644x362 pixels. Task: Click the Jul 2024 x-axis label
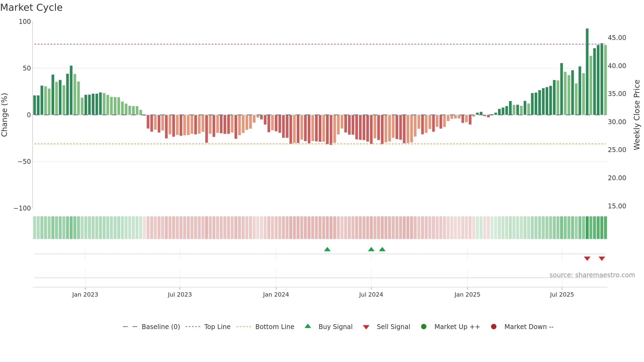click(371, 294)
